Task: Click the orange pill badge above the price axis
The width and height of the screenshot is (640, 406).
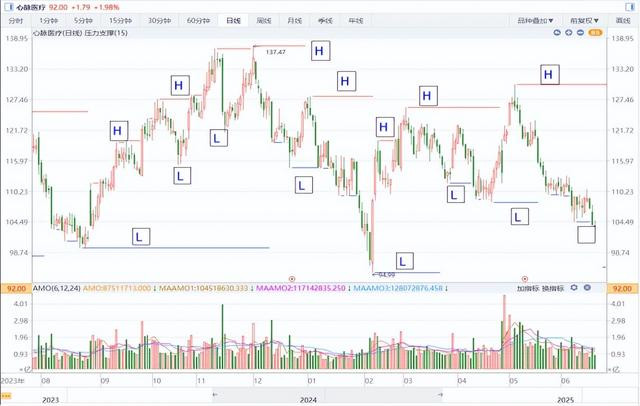Action: point(596,32)
